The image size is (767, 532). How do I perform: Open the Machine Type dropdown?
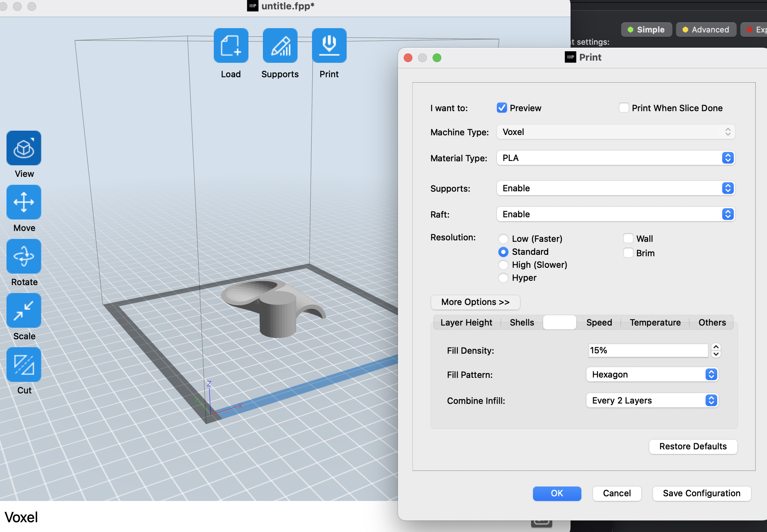pos(616,132)
